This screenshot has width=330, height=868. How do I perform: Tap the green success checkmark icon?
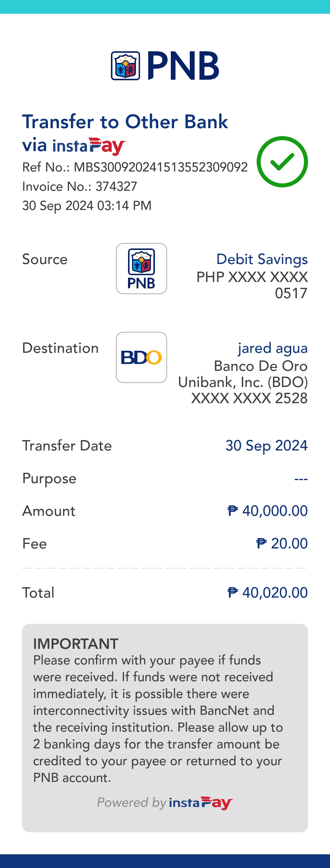[282, 162]
